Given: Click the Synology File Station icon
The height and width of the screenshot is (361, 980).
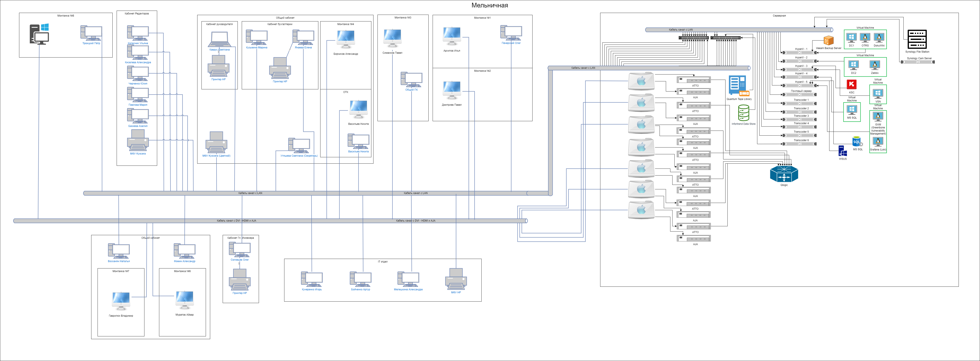Looking at the screenshot, I should [x=917, y=40].
